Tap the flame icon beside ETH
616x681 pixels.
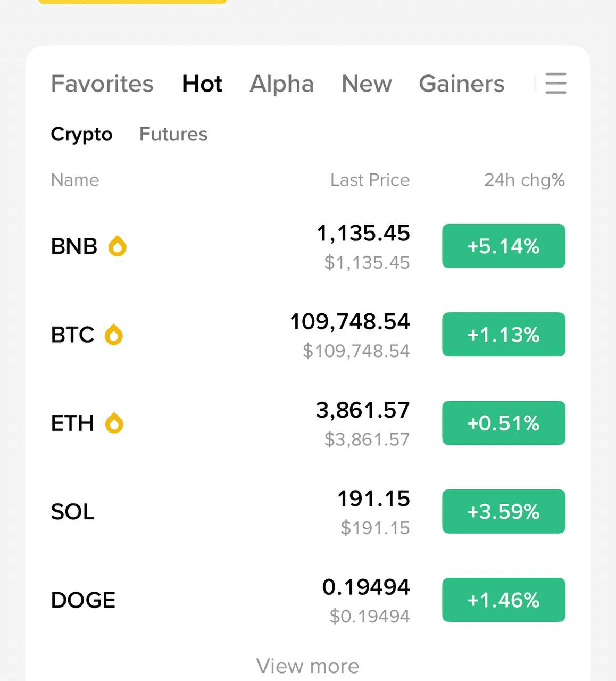pos(114,423)
